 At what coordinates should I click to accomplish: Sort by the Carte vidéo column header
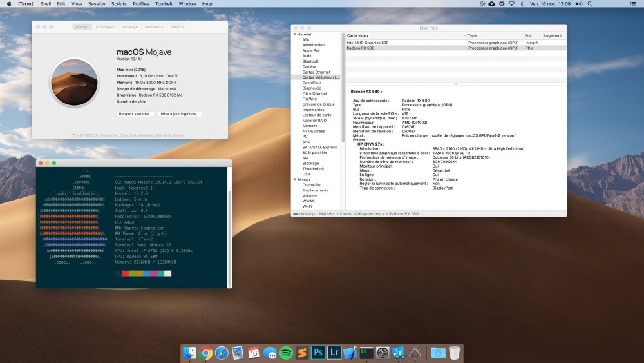tap(406, 35)
